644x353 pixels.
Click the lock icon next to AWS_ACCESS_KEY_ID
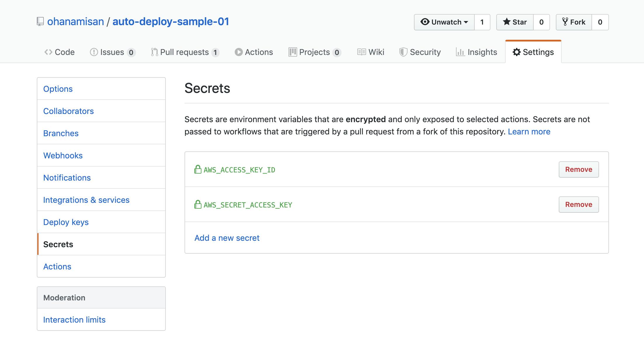click(x=198, y=169)
